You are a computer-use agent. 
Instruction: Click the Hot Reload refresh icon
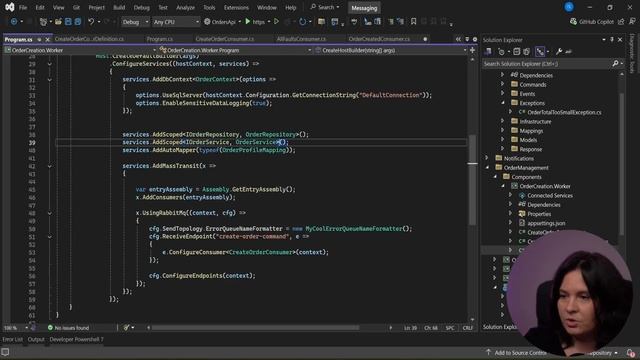coord(302,22)
